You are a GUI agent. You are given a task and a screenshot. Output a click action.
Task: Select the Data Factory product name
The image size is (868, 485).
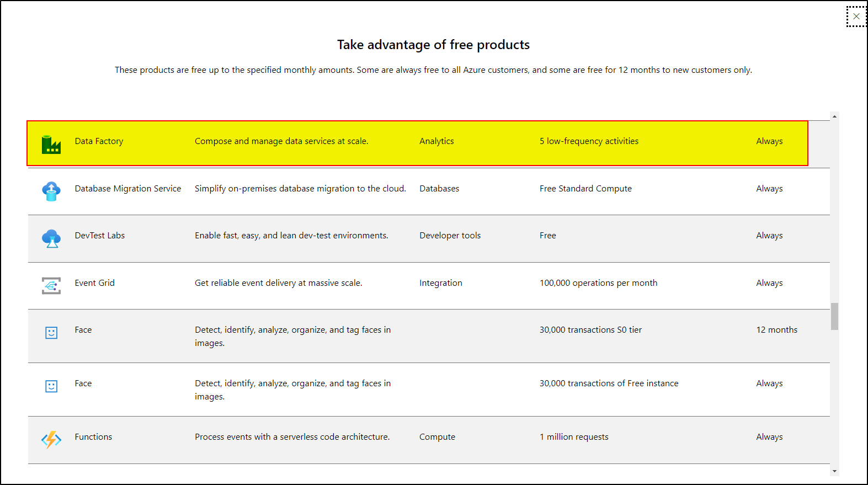(x=99, y=141)
